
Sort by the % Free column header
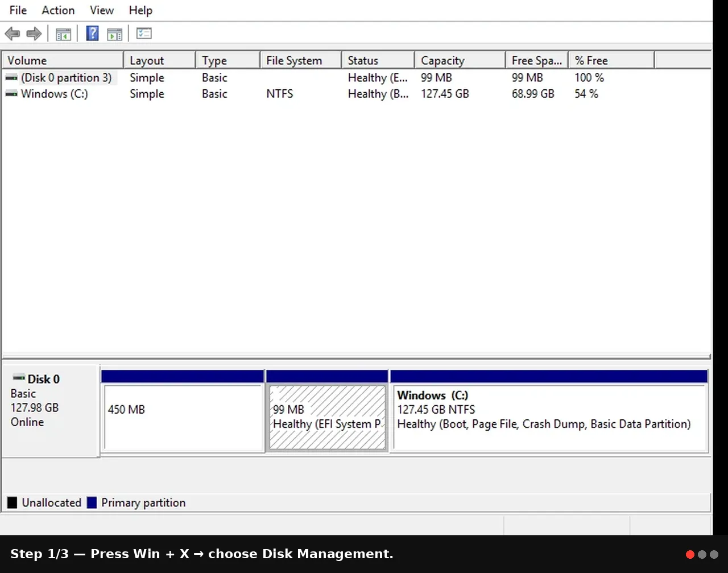[611, 60]
